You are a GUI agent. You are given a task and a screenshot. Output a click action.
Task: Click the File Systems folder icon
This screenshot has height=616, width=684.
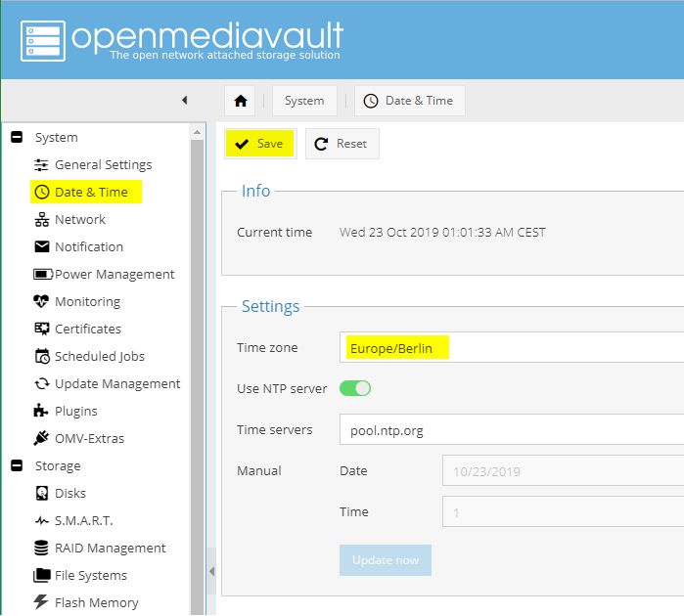42,576
